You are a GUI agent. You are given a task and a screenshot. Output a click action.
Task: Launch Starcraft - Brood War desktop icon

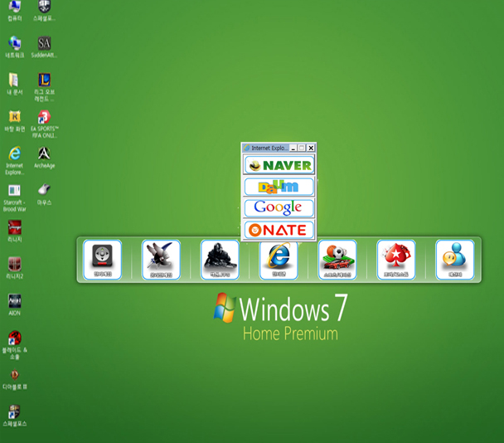pos(14,197)
